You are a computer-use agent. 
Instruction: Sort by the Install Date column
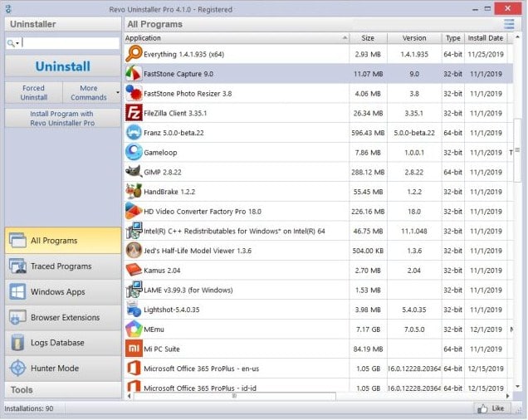click(x=485, y=38)
